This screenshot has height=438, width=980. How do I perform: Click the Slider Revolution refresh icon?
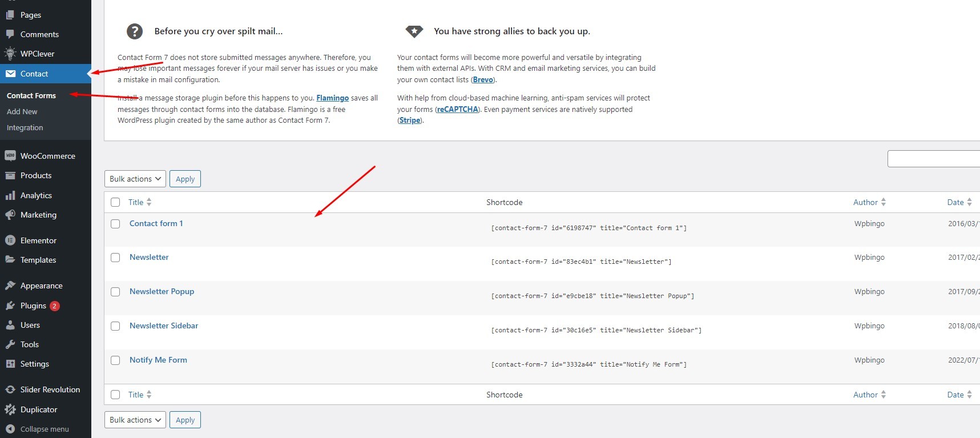[x=10, y=389]
